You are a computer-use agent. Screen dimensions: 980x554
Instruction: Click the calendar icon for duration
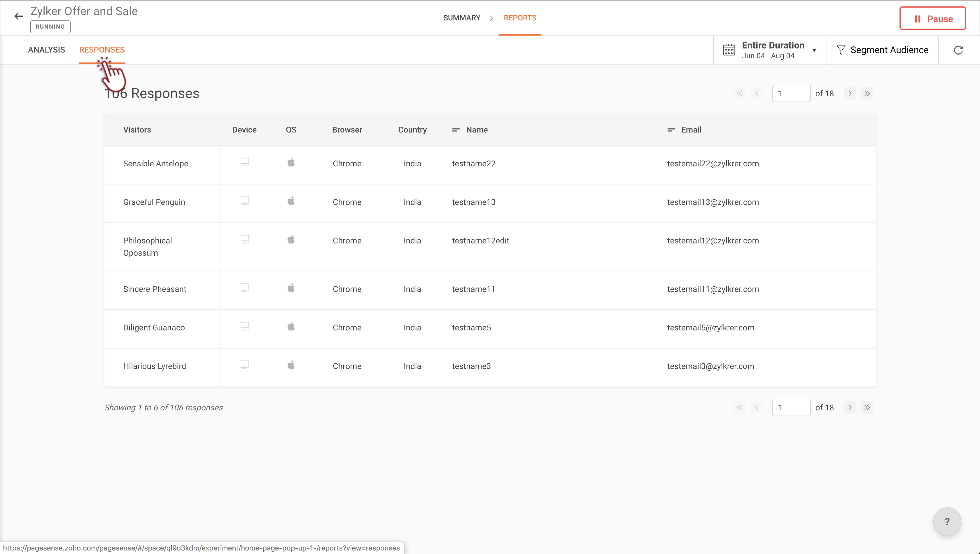click(729, 50)
